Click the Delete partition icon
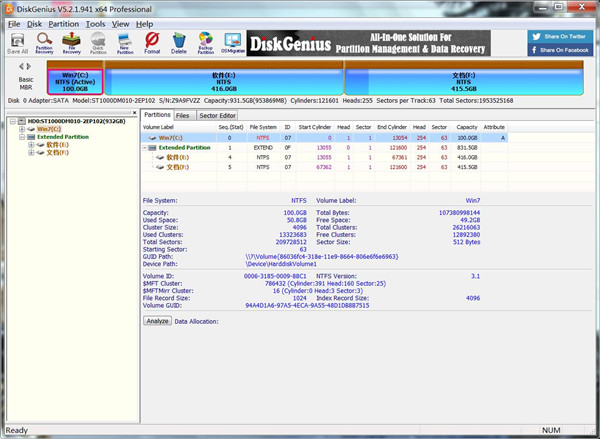Viewport: 600px width, 439px height. pos(179,43)
